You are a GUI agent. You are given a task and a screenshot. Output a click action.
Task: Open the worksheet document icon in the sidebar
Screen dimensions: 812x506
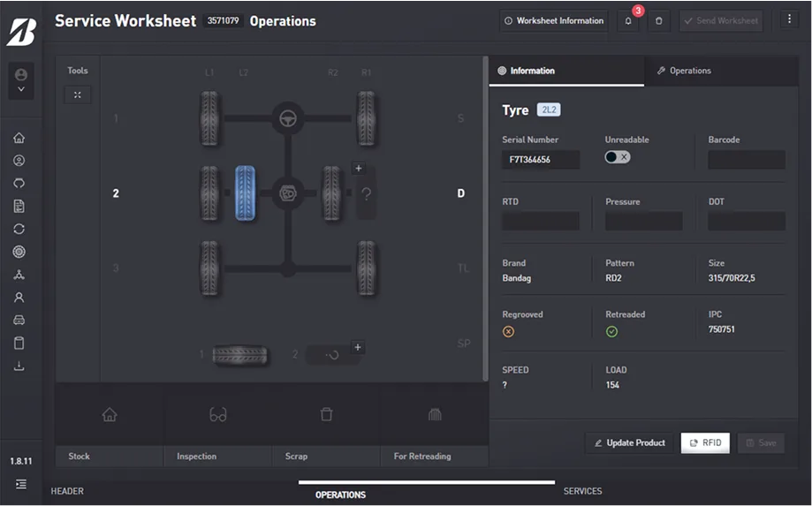[19, 206]
